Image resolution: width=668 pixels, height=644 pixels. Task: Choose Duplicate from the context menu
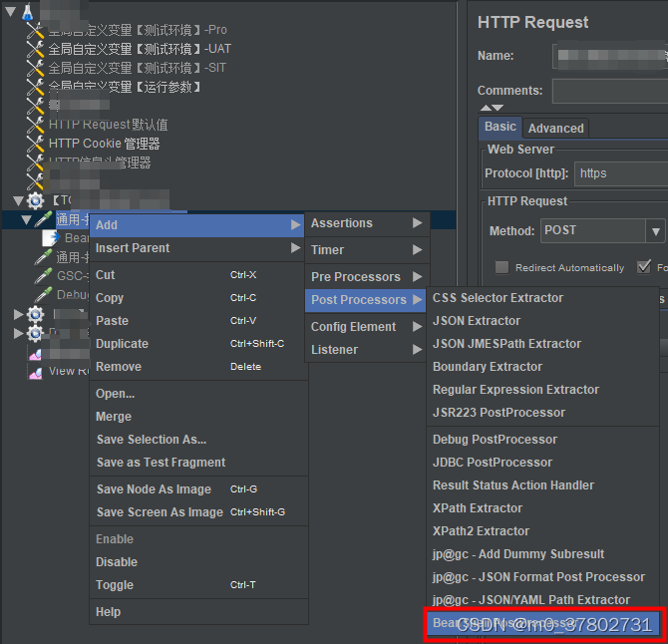click(196, 344)
